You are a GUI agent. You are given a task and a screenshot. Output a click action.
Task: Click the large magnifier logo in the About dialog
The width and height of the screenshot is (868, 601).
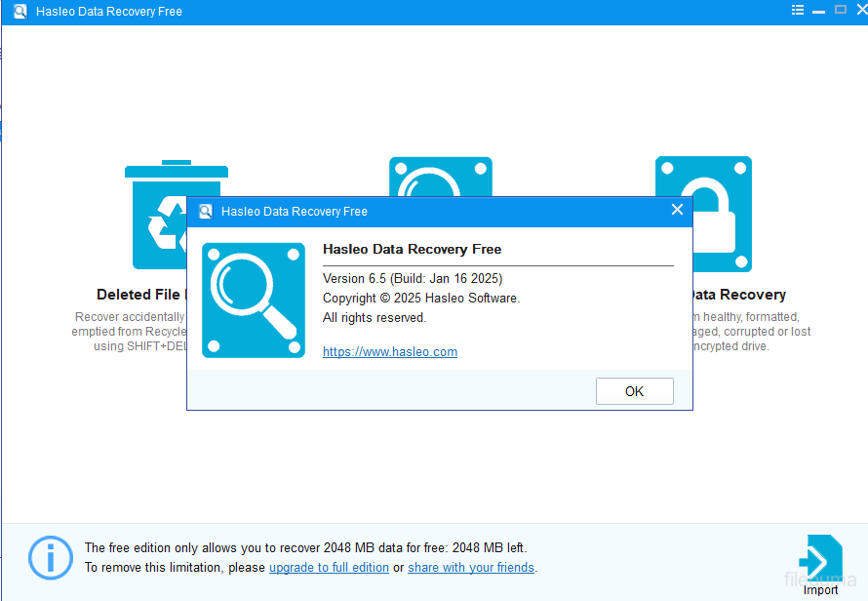tap(254, 300)
